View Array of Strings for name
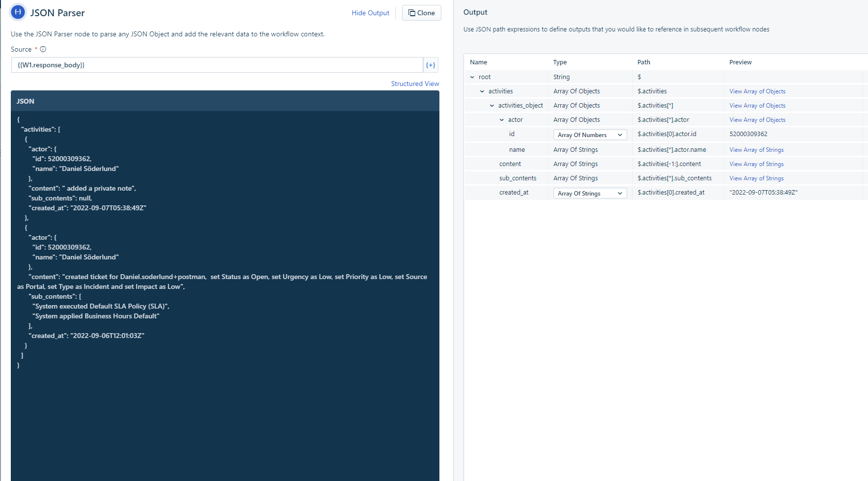The width and height of the screenshot is (868, 481). pyautogui.click(x=756, y=150)
